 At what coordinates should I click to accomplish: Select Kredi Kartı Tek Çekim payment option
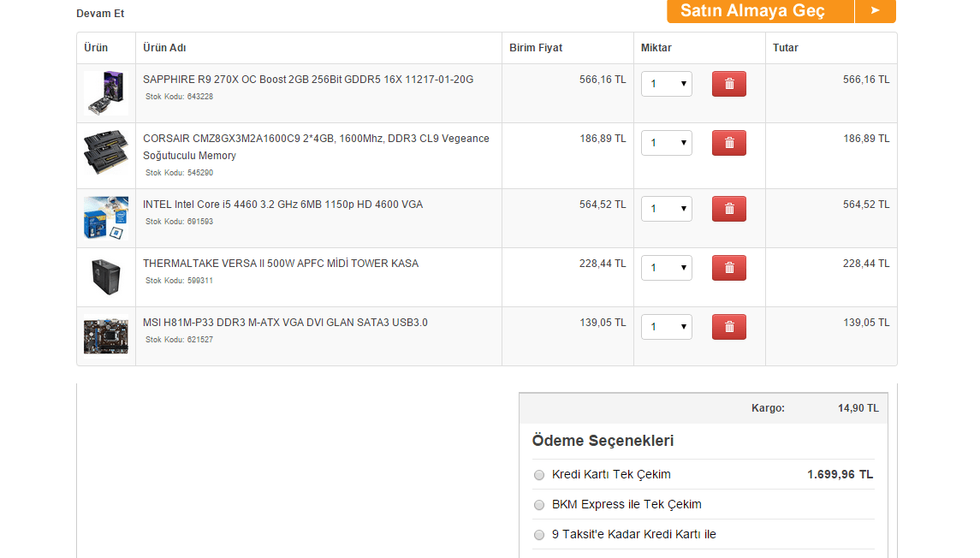(538, 475)
